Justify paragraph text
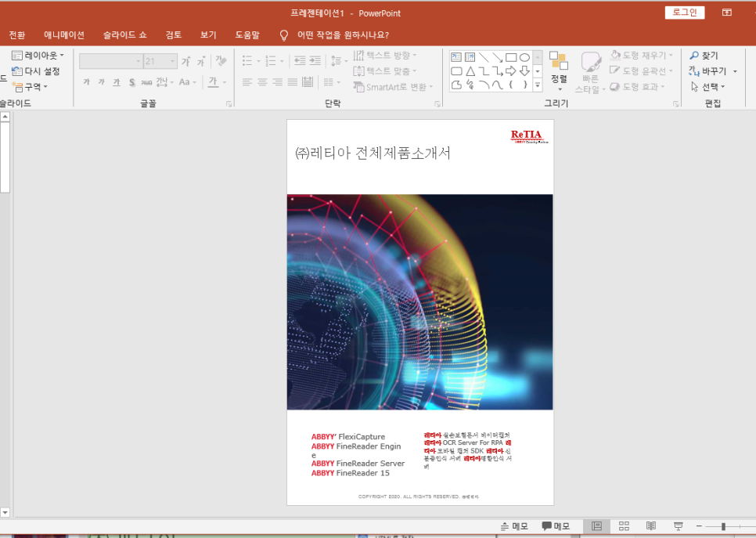This screenshot has height=538, width=756. [292, 82]
